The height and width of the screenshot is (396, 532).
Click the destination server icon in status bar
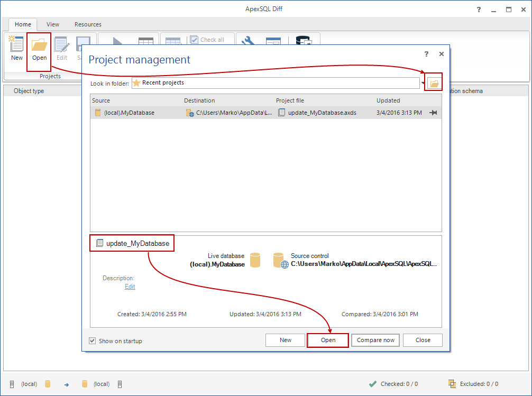[x=120, y=384]
